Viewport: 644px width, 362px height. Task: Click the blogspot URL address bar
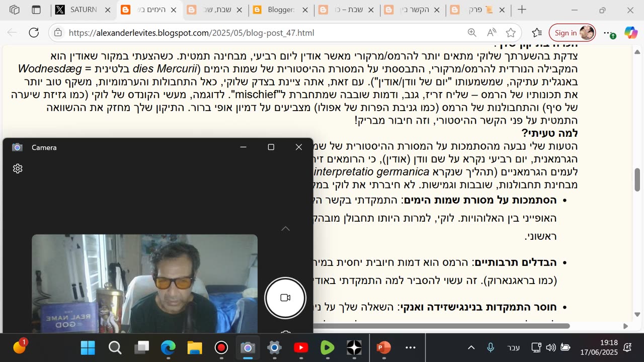pyautogui.click(x=191, y=33)
